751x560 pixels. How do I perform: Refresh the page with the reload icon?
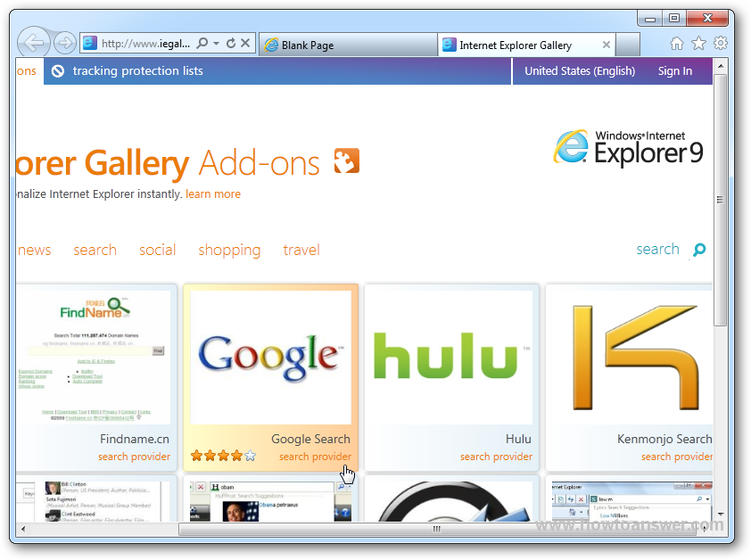(x=231, y=43)
